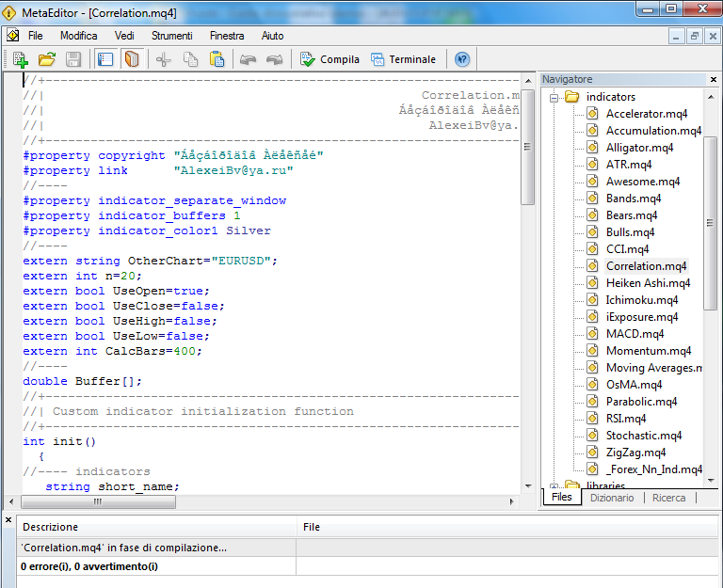The width and height of the screenshot is (723, 588).
Task: Open the Aiuto menu
Action: point(272,36)
